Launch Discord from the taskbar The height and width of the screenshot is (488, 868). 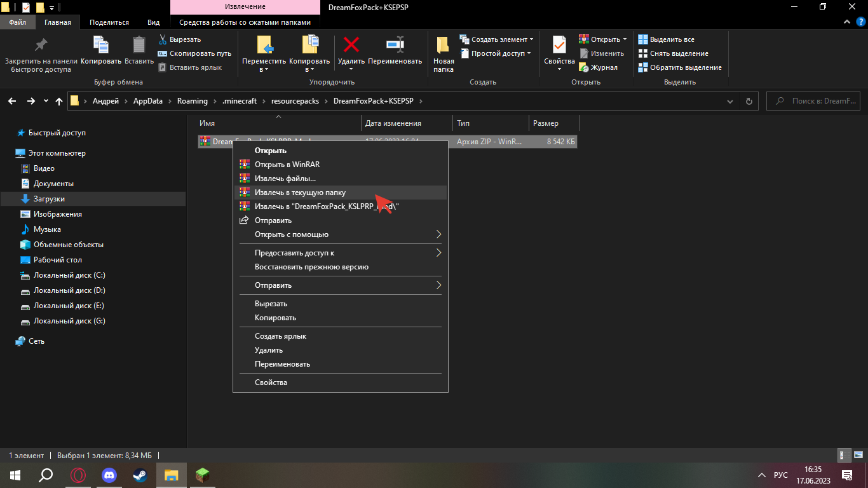[109, 475]
